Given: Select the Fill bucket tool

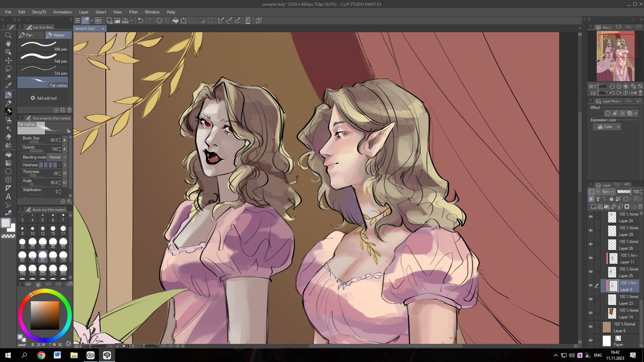Looking at the screenshot, I should (9, 154).
